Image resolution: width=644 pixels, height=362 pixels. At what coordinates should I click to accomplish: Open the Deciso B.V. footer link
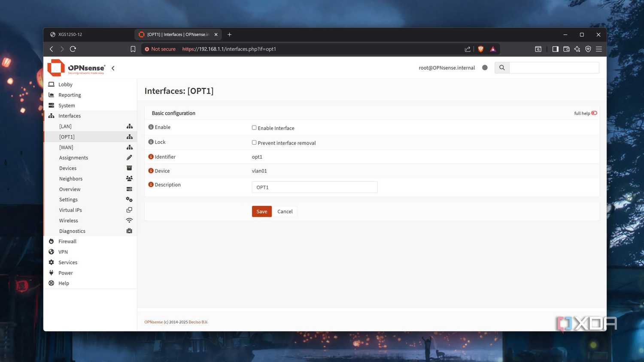click(198, 322)
